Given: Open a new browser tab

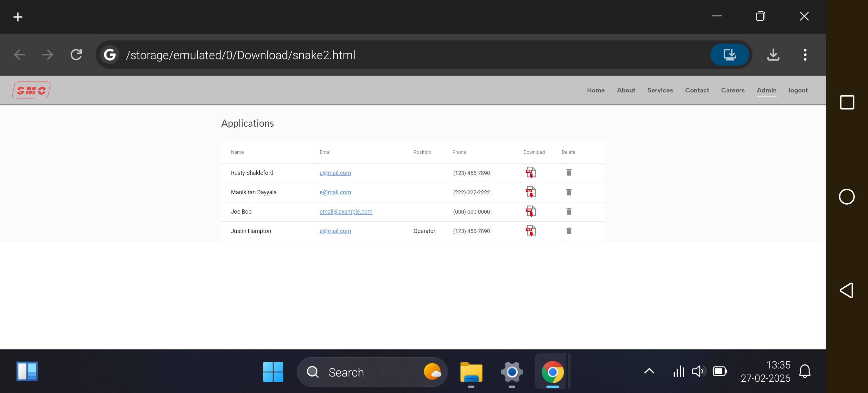Looking at the screenshot, I should [18, 17].
